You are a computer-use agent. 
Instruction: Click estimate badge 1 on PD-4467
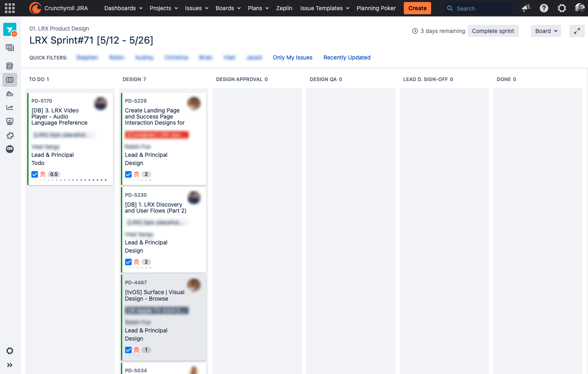[146, 350]
